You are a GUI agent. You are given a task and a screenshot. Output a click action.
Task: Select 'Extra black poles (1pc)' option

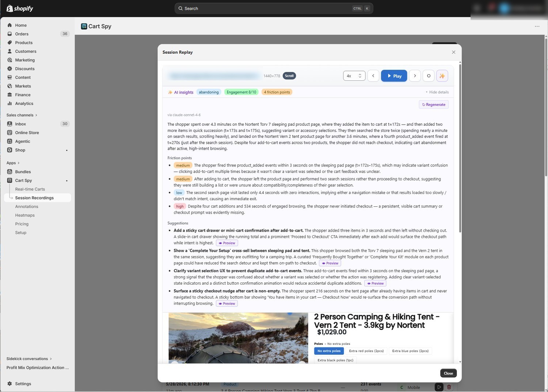335,360
